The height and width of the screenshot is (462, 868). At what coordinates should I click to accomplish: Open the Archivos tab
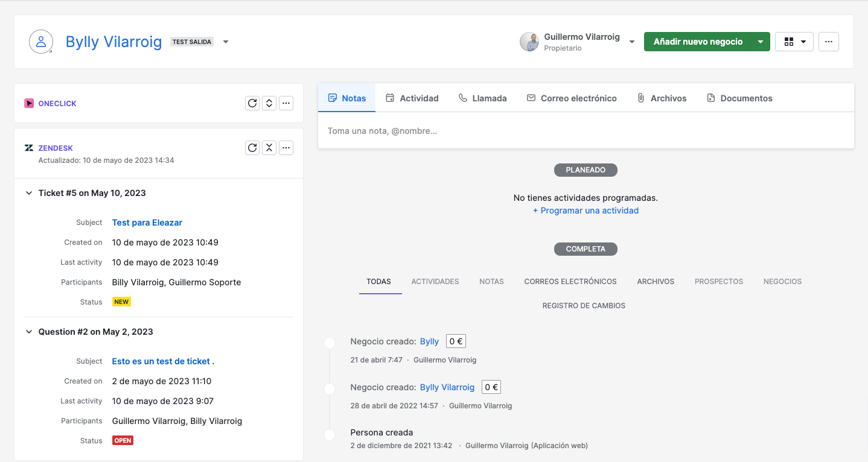(662, 98)
